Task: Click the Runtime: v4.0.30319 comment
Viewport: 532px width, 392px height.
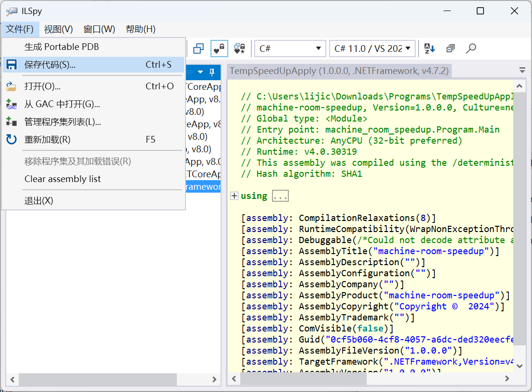Action: pos(299,152)
